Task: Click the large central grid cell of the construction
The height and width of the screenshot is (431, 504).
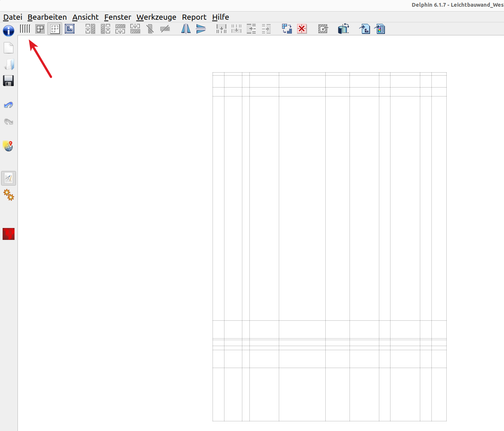Action: pyautogui.click(x=302, y=208)
